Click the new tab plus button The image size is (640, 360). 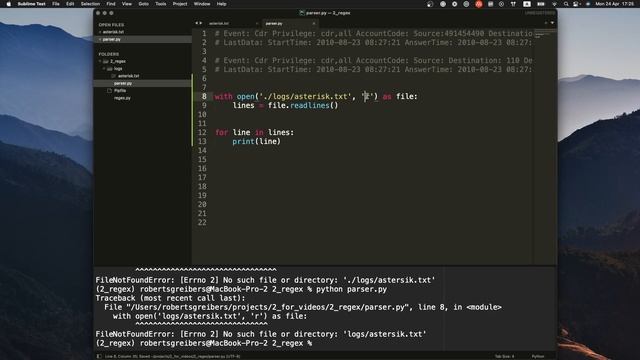pyautogui.click(x=546, y=23)
